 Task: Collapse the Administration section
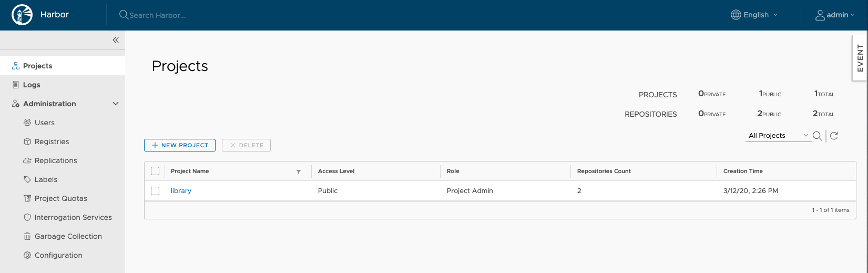tap(116, 104)
